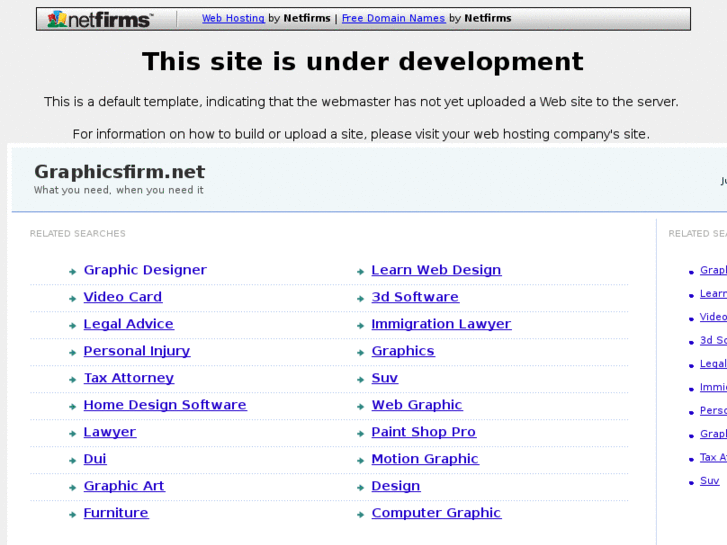Click the 'This site is under development' heading
The height and width of the screenshot is (545, 727).
tap(363, 61)
